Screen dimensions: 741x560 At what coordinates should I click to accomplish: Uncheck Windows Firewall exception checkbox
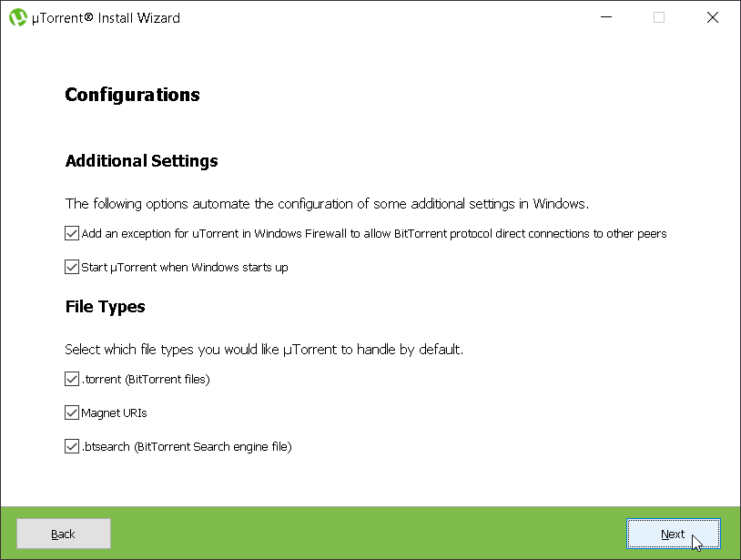click(72, 233)
